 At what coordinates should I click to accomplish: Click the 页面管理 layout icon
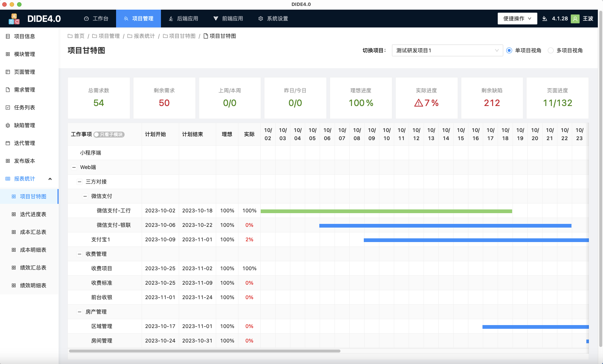point(8,72)
